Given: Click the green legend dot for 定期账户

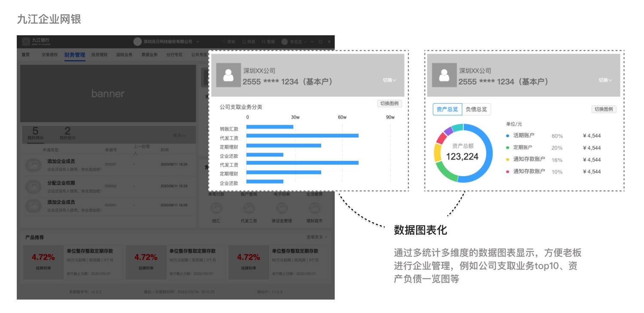Looking at the screenshot, I should pyautogui.click(x=508, y=147).
